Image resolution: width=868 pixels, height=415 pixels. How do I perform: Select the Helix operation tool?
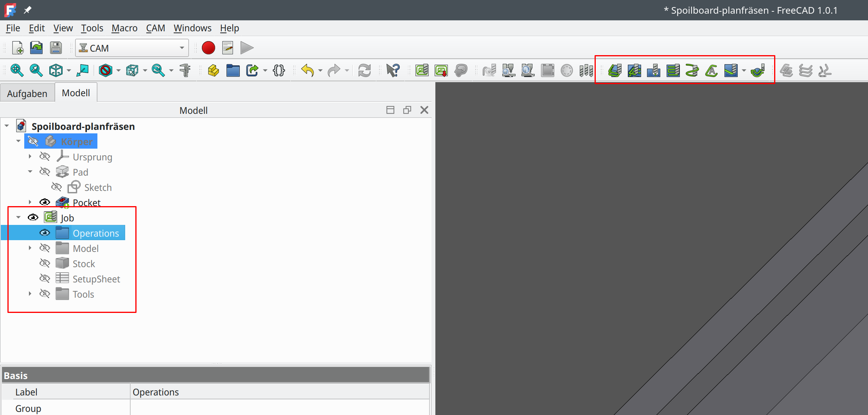692,71
